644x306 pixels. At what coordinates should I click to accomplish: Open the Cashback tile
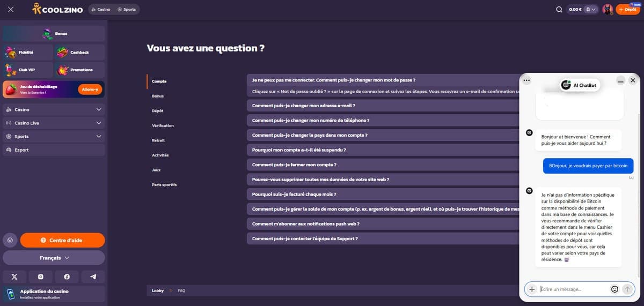(80, 52)
